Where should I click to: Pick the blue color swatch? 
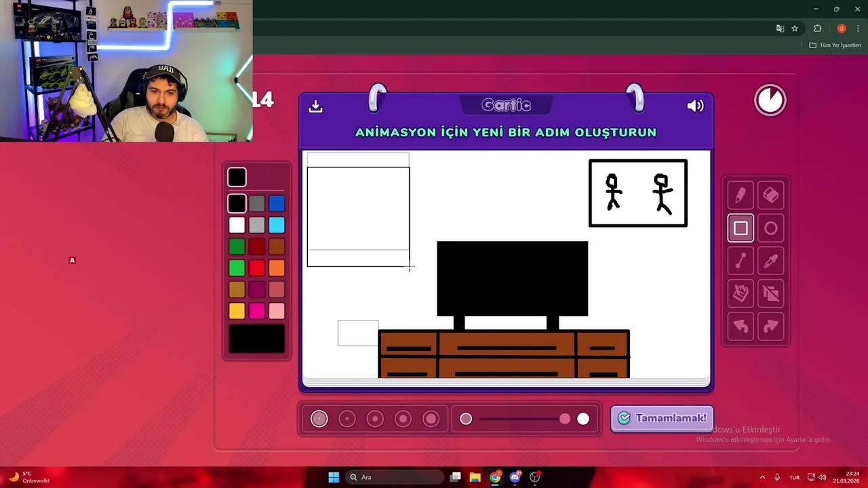(277, 203)
